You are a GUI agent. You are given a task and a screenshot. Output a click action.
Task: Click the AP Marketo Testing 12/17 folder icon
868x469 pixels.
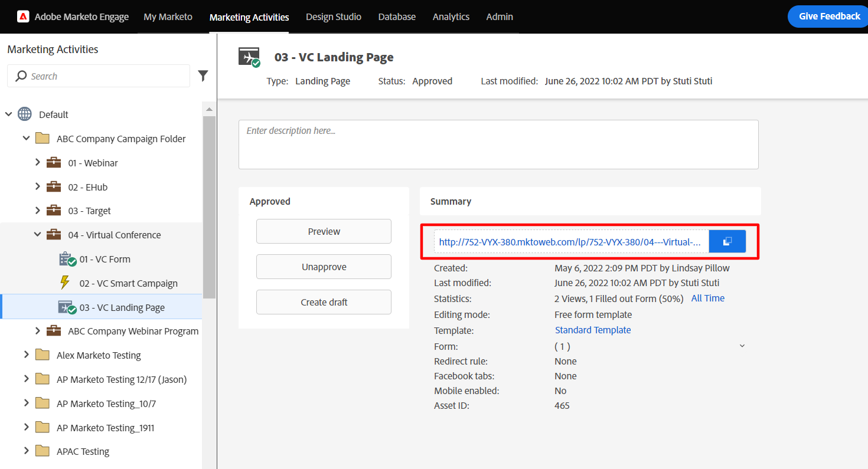coord(42,379)
